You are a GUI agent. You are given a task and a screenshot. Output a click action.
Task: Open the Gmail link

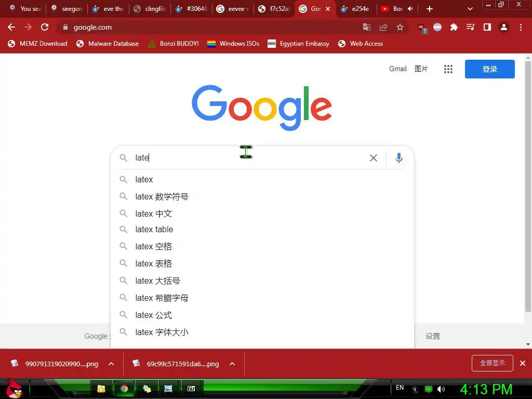(397, 69)
